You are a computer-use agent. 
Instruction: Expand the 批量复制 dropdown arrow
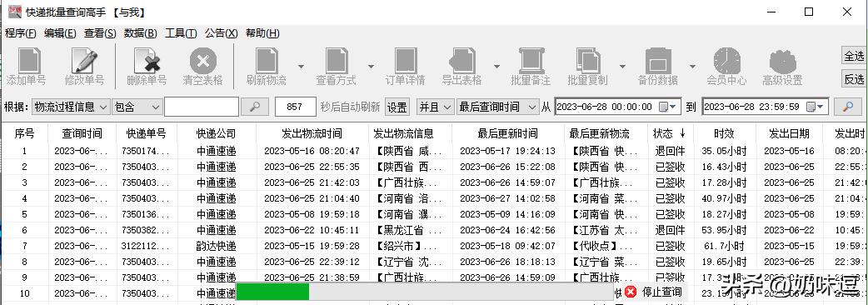[622, 67]
